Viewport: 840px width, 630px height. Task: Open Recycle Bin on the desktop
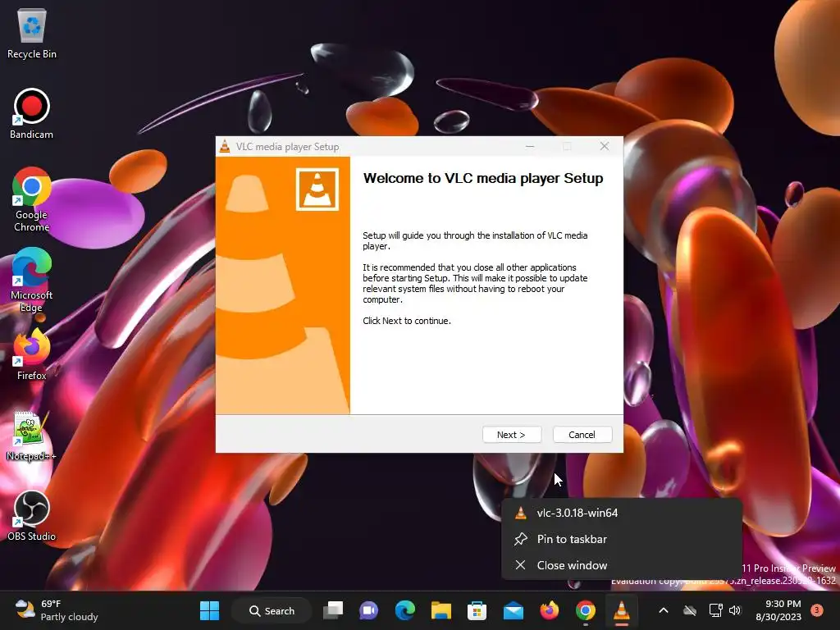click(x=32, y=34)
